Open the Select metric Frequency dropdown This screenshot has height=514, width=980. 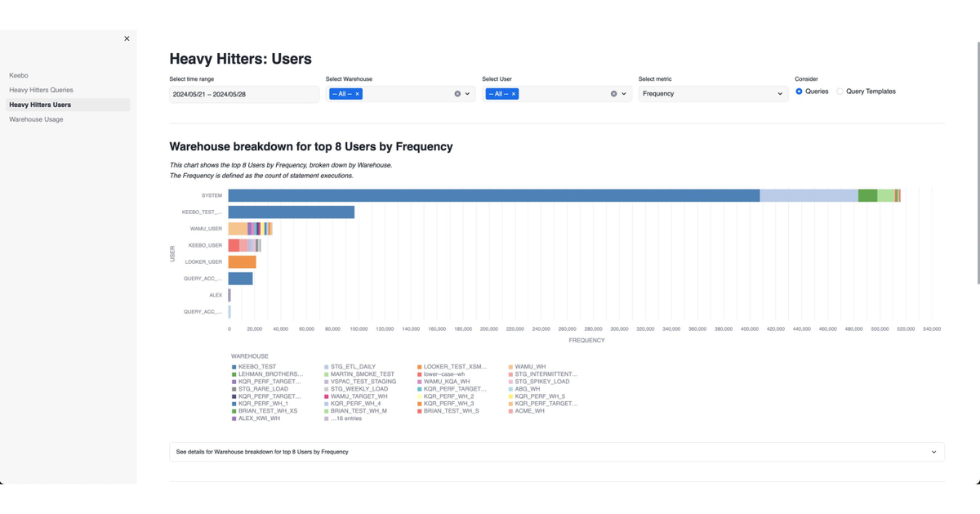(x=713, y=94)
